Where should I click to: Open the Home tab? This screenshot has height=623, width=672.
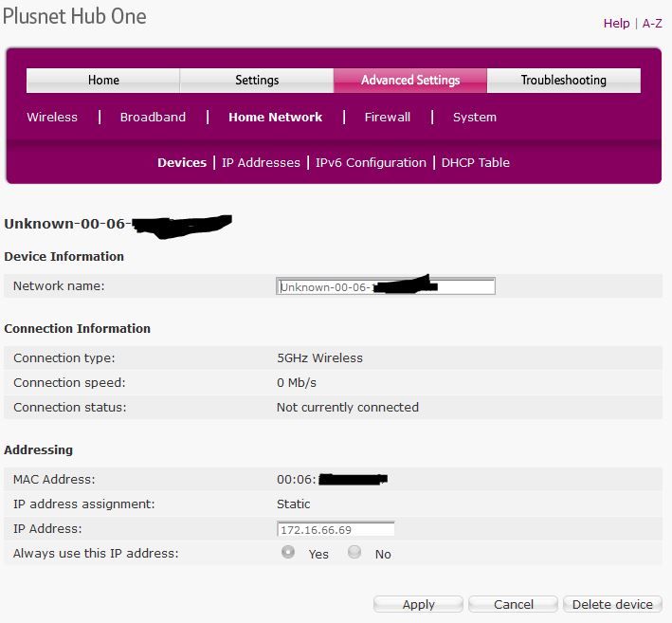tap(103, 81)
